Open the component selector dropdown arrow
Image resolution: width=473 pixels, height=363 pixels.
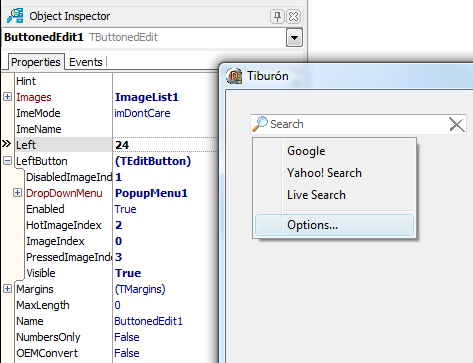click(x=294, y=37)
